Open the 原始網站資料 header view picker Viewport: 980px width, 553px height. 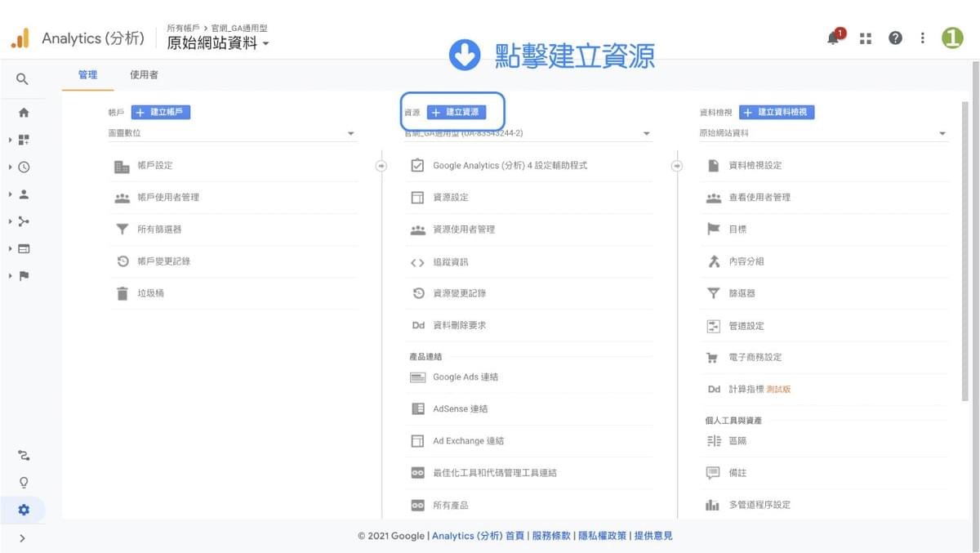tap(218, 43)
